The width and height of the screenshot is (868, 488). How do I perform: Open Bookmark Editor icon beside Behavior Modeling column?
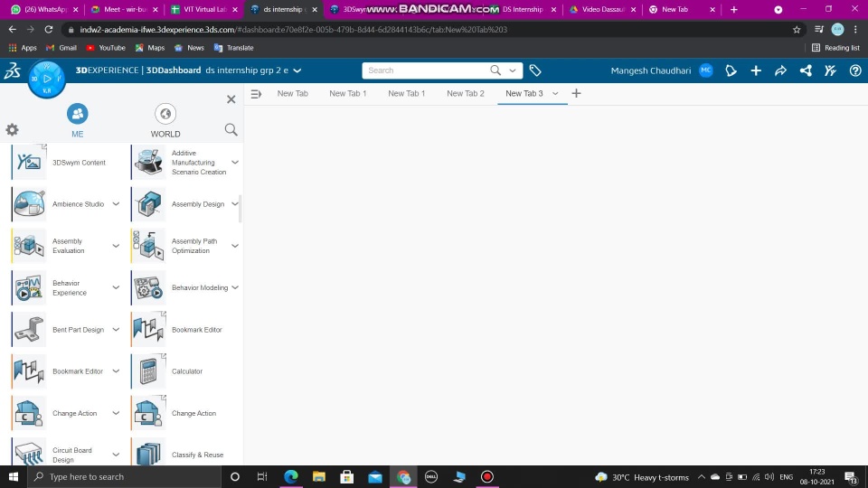coord(148,329)
